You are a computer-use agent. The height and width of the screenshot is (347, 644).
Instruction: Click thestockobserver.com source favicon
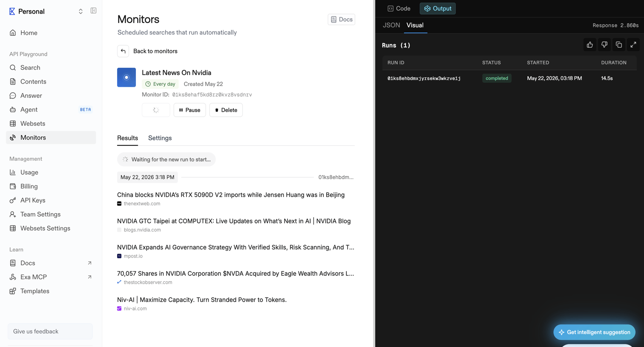(x=119, y=282)
